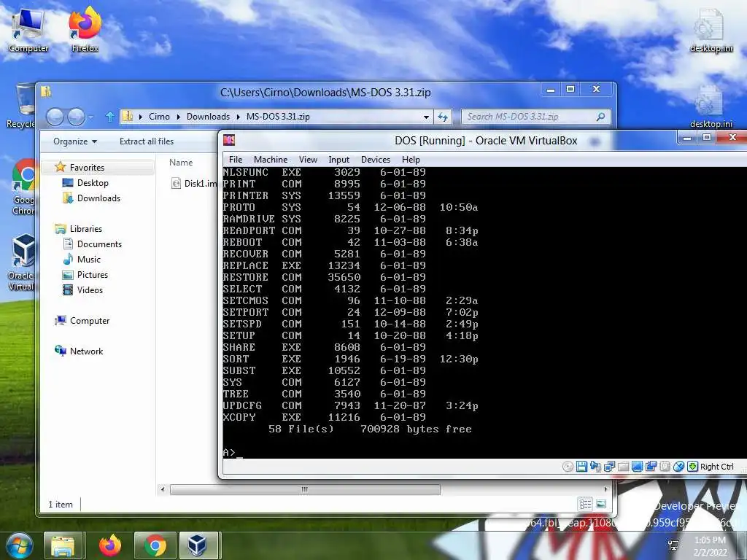Click the floppy disk indicator in VirtualBox status bar

pos(581,467)
